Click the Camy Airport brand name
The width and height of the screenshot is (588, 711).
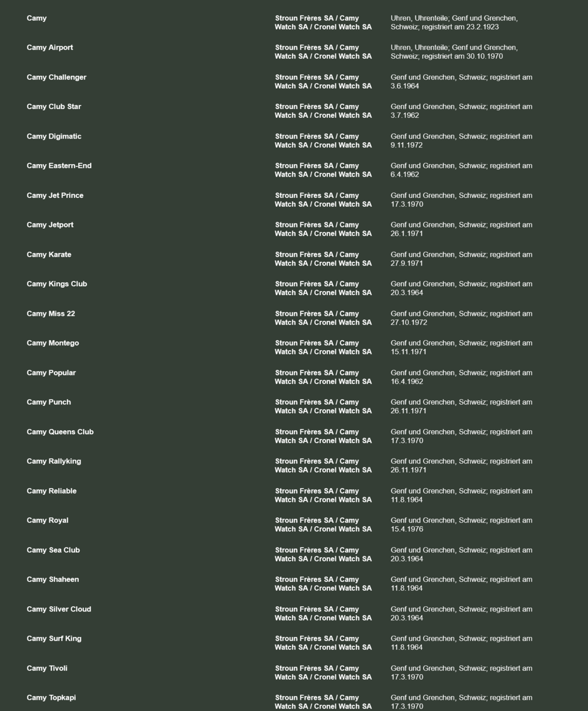point(50,47)
